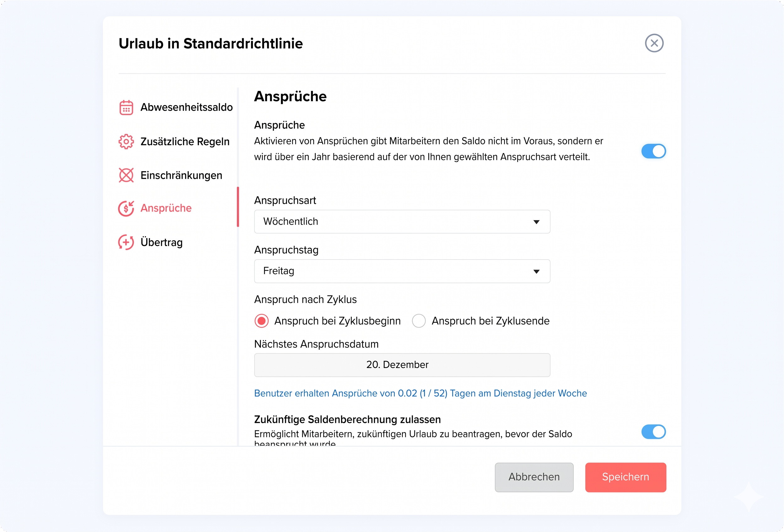This screenshot has height=532, width=784.
Task: Open the Übertrag section
Action: tap(161, 242)
